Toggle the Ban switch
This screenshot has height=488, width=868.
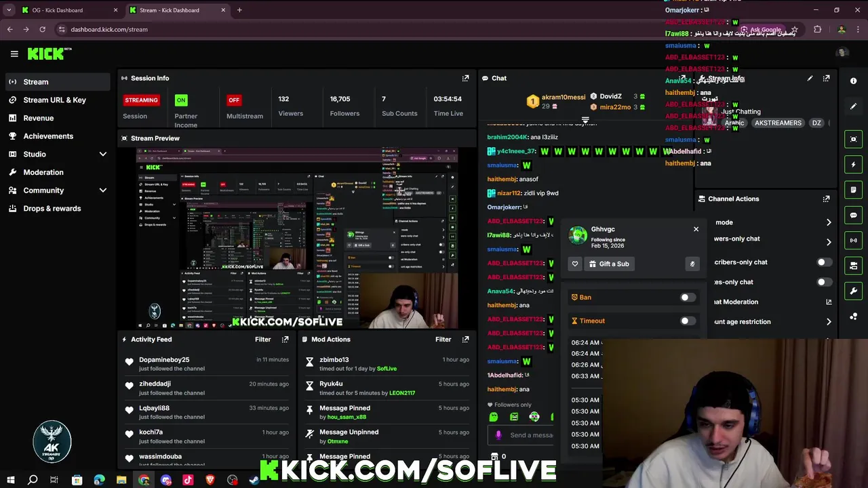[x=688, y=297]
